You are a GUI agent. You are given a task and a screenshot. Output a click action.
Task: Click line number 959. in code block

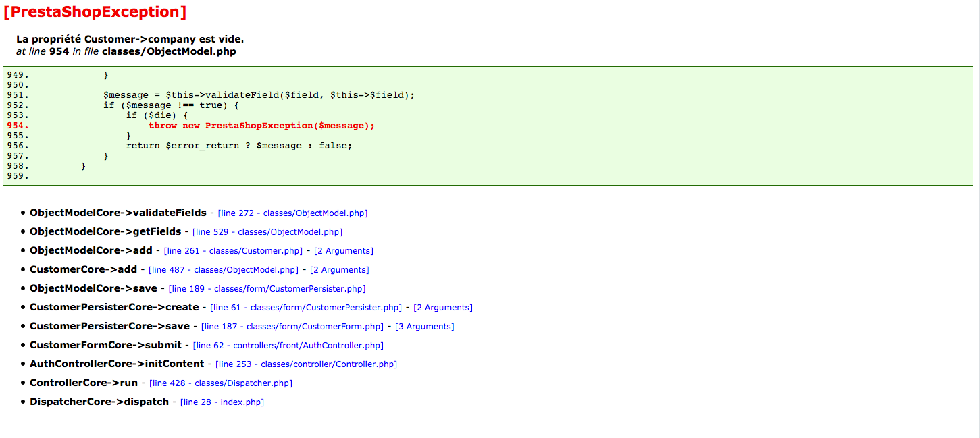point(18,176)
